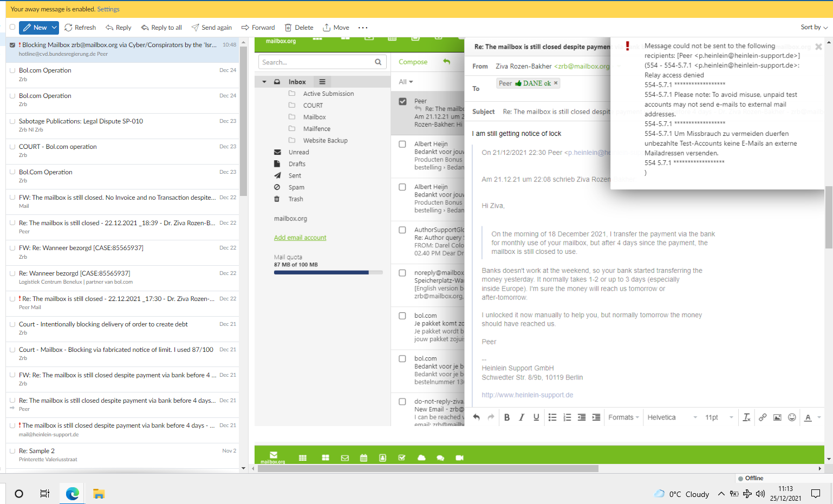The height and width of the screenshot is (504, 833).
Task: Click the video camera icon in green bar
Action: (460, 458)
